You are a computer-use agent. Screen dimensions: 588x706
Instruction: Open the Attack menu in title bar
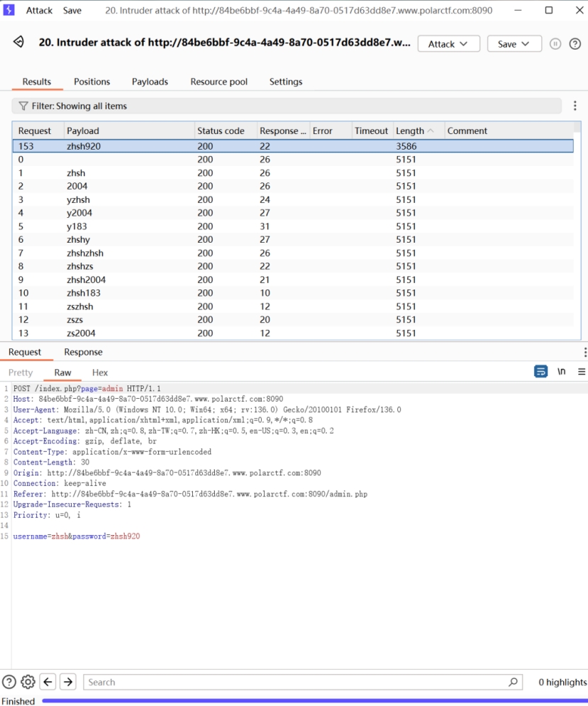click(39, 11)
